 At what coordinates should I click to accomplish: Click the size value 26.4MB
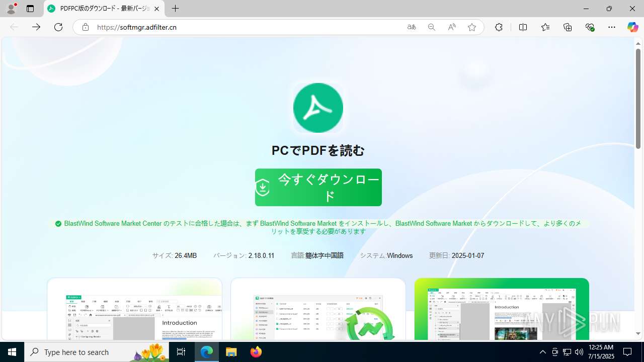click(x=186, y=255)
